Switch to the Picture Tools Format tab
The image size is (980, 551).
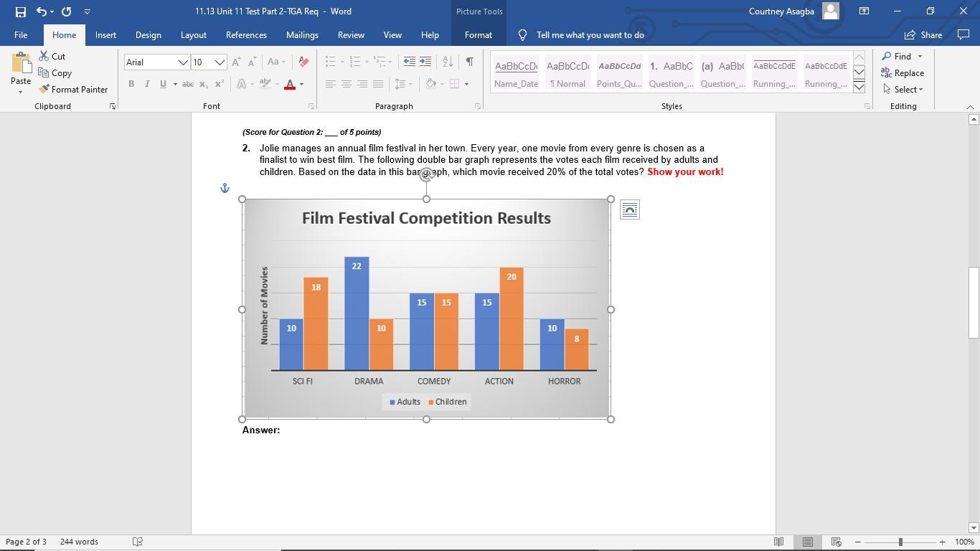[x=478, y=35]
